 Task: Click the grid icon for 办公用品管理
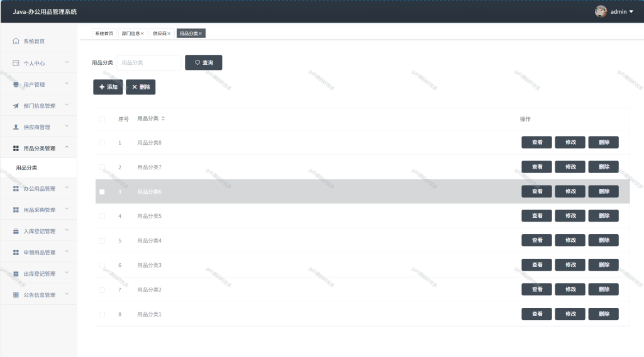(16, 188)
